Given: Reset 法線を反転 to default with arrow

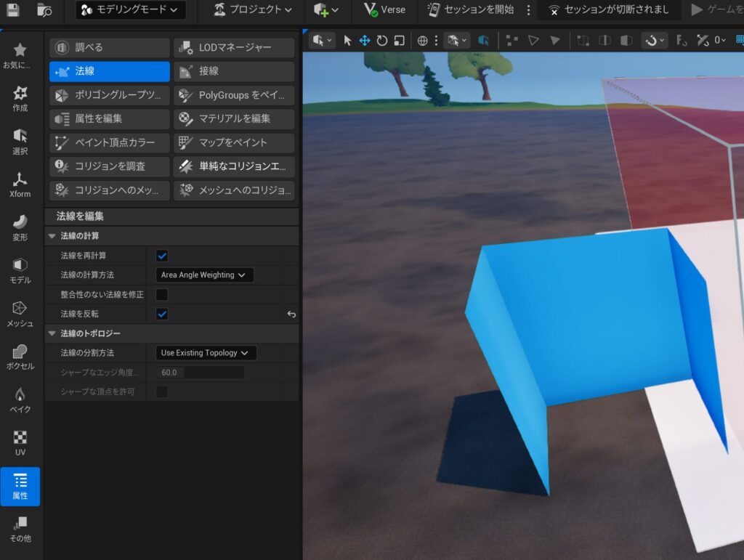Looking at the screenshot, I should point(291,315).
